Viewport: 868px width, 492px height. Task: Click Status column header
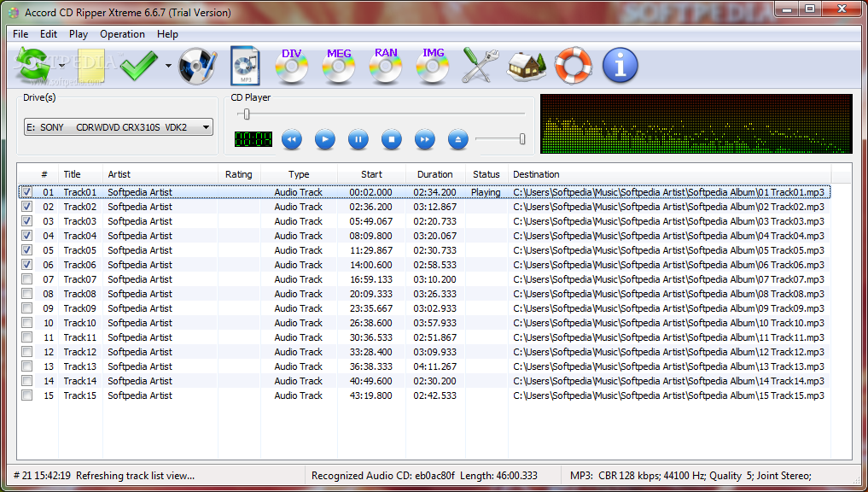(x=486, y=174)
